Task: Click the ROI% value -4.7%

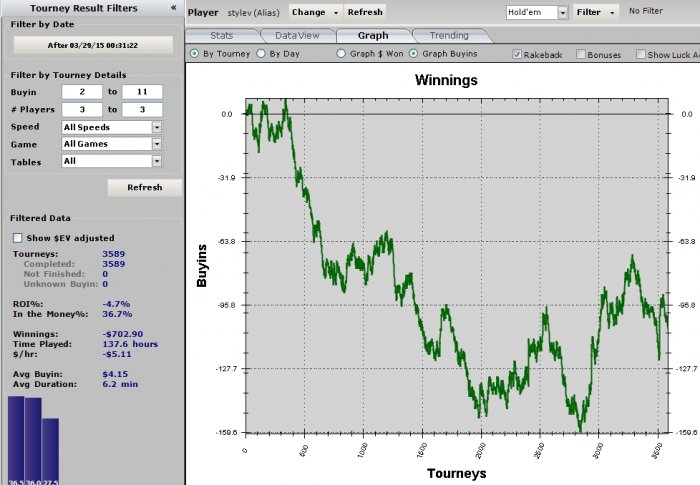Action: [116, 304]
